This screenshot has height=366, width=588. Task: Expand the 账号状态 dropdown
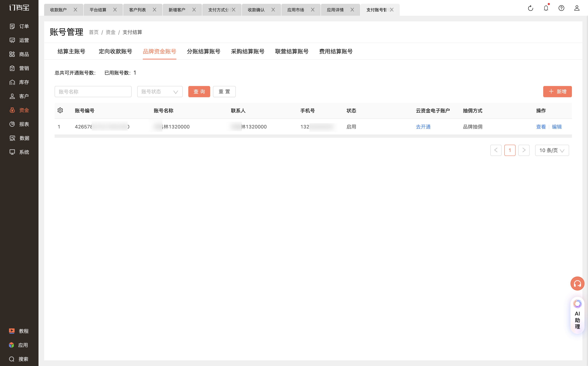click(x=160, y=92)
